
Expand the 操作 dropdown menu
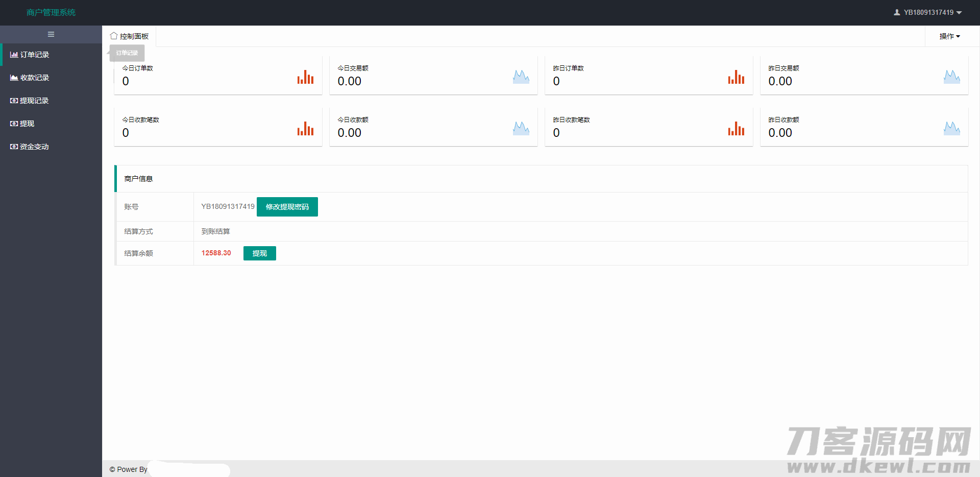click(x=949, y=36)
